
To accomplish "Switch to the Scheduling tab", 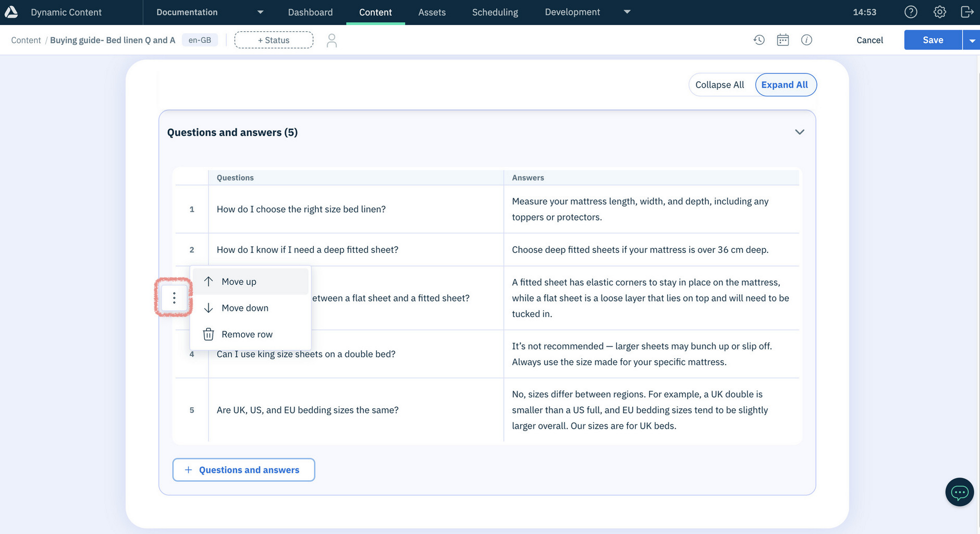I will click(x=495, y=12).
